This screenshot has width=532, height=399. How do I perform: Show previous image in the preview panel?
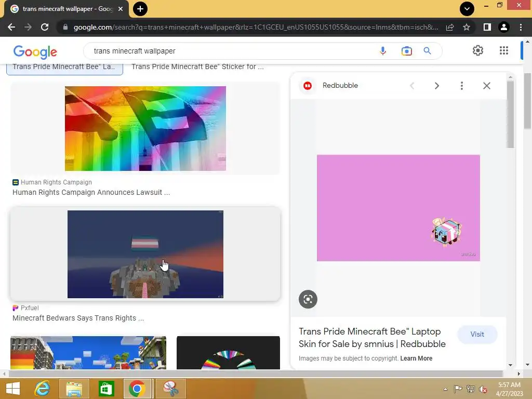[x=412, y=86]
